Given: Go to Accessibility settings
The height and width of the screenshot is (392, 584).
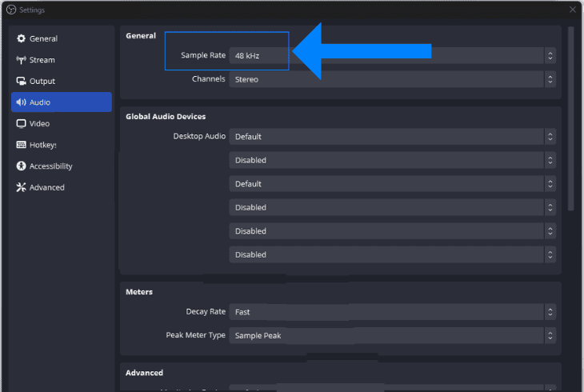Looking at the screenshot, I should point(62,166).
